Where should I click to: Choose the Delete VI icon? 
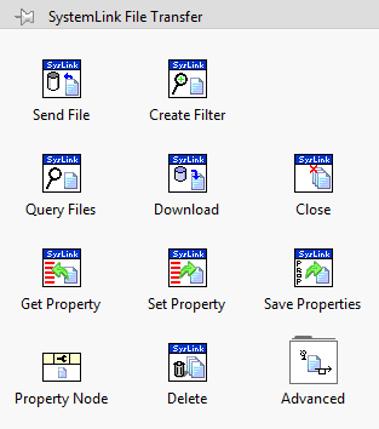(188, 362)
